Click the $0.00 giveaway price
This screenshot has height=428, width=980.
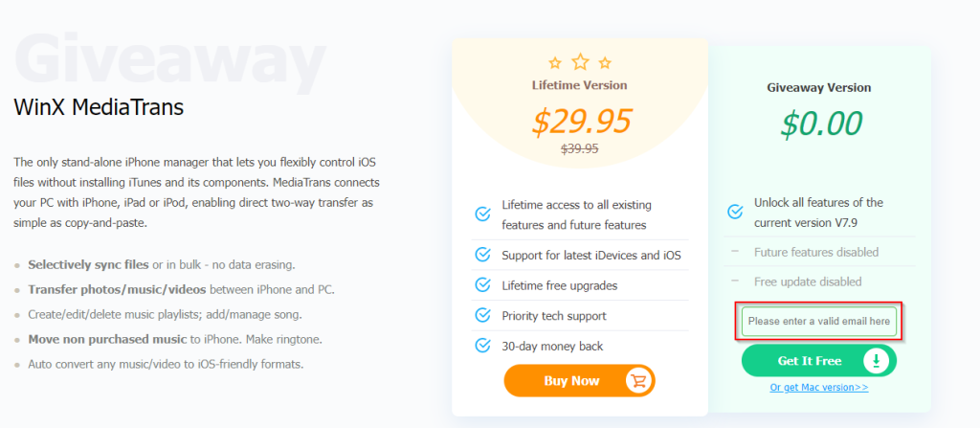click(x=821, y=124)
